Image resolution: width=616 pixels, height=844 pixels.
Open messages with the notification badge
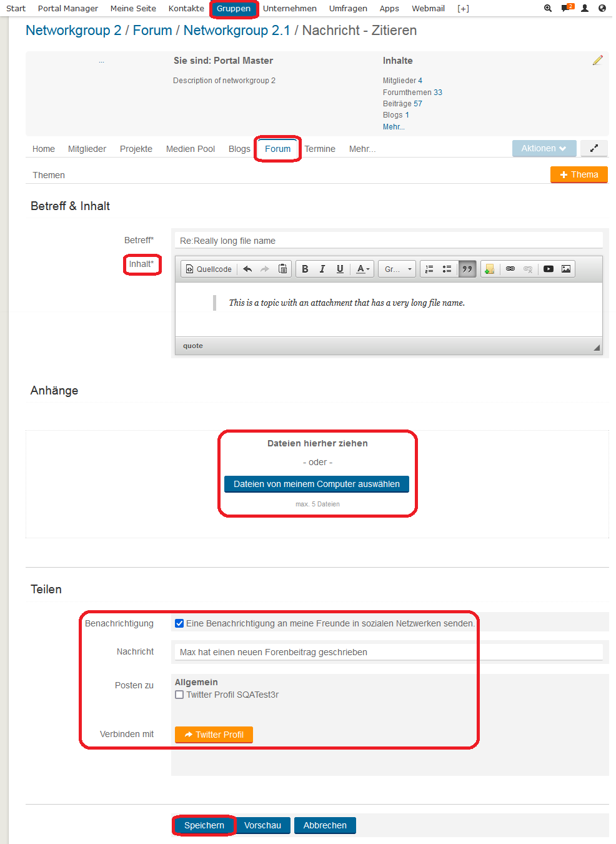(x=567, y=8)
